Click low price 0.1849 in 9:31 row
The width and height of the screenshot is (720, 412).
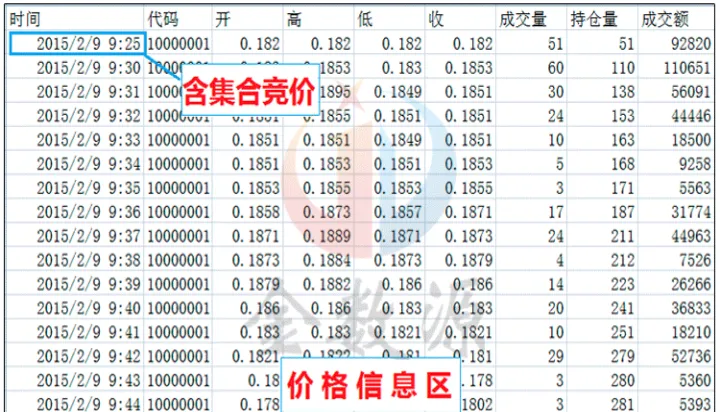click(x=398, y=92)
